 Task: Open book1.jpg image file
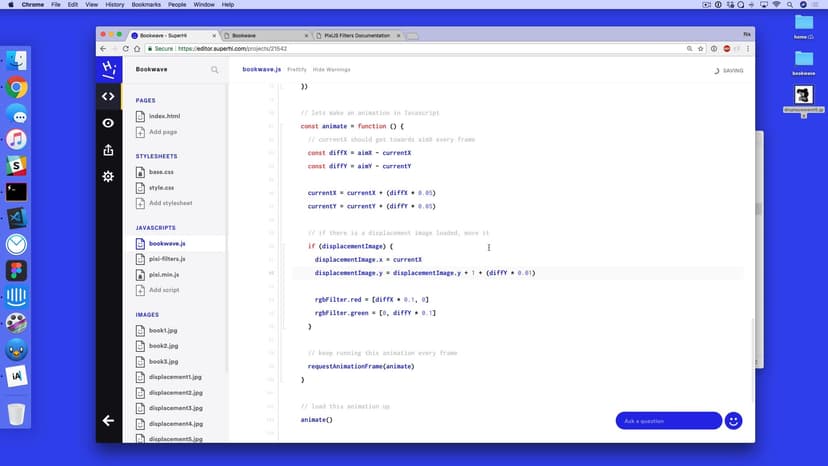pyautogui.click(x=163, y=329)
